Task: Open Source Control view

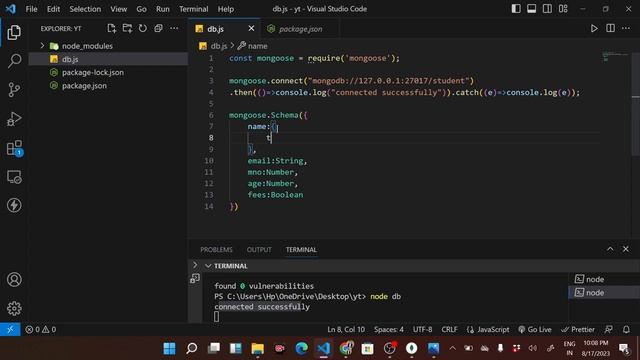Action: click(x=14, y=89)
